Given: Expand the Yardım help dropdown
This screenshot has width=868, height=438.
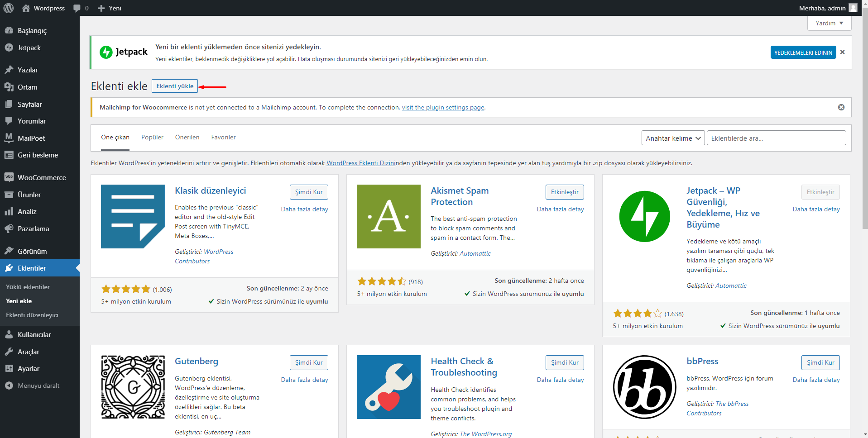Looking at the screenshot, I should point(829,23).
